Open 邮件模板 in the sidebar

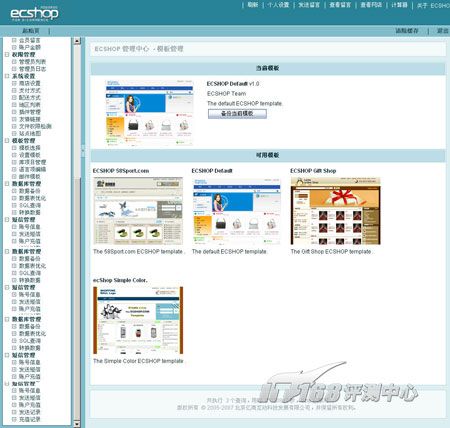(x=30, y=176)
